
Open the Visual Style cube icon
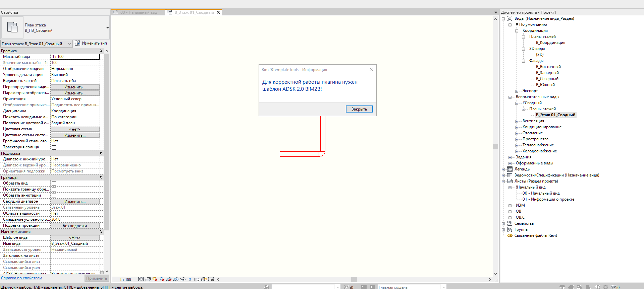click(148, 279)
